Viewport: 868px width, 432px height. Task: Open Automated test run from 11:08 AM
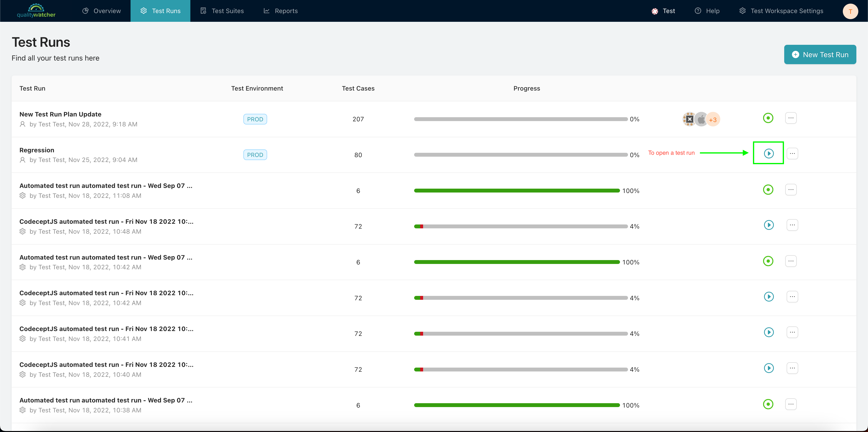[106, 186]
